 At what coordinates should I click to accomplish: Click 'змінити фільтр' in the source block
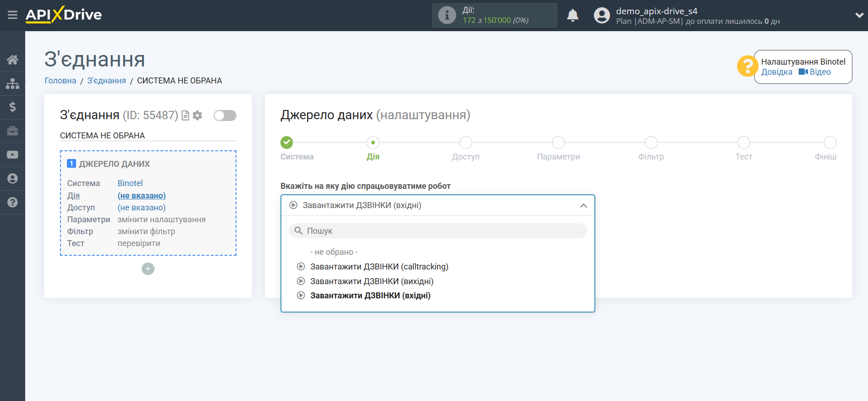pyautogui.click(x=146, y=231)
